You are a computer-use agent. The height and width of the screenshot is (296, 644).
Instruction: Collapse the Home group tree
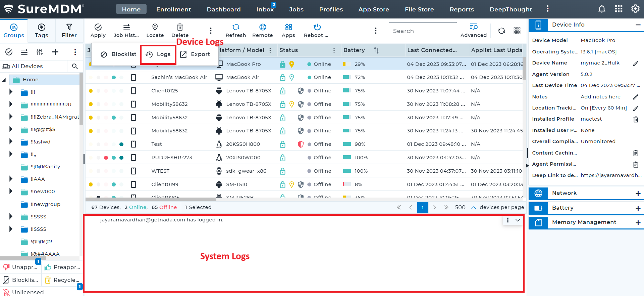pyautogui.click(x=4, y=80)
